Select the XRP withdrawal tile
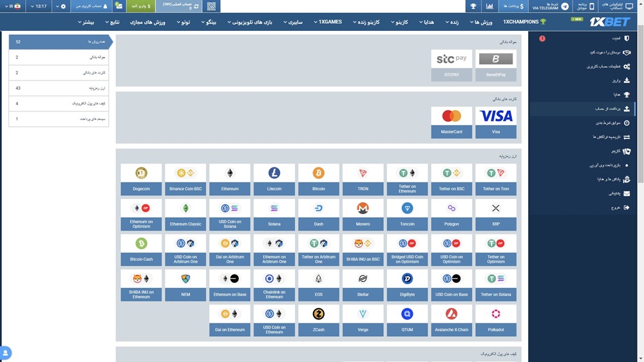Screen dimensions: 644x362 [496, 214]
